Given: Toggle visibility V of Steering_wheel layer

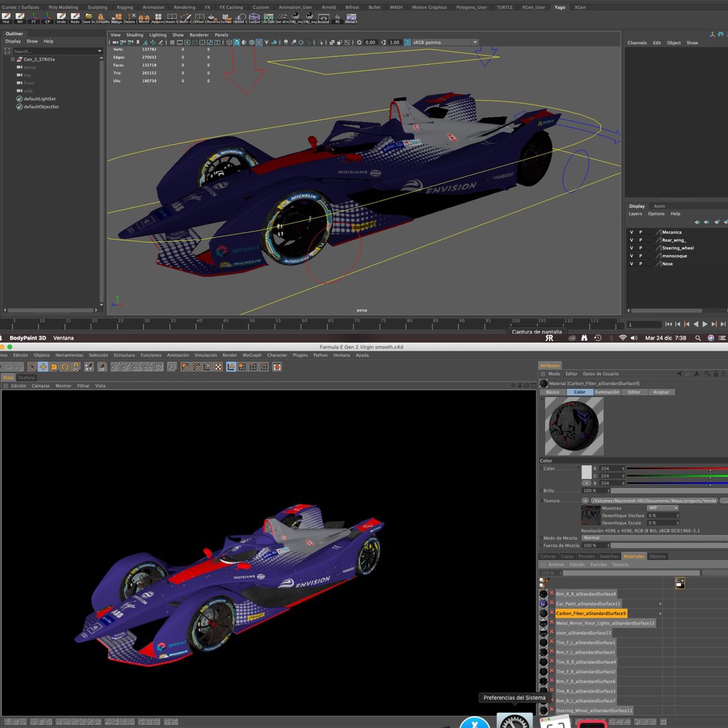Looking at the screenshot, I should [x=631, y=248].
